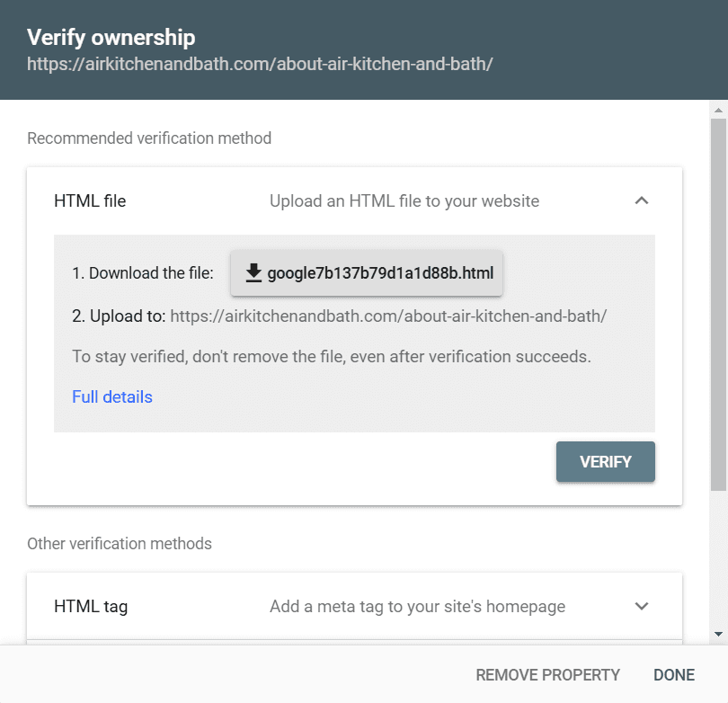Click the scrollbar down arrow
Screen dimensions: 728x703
pyautogui.click(x=718, y=635)
